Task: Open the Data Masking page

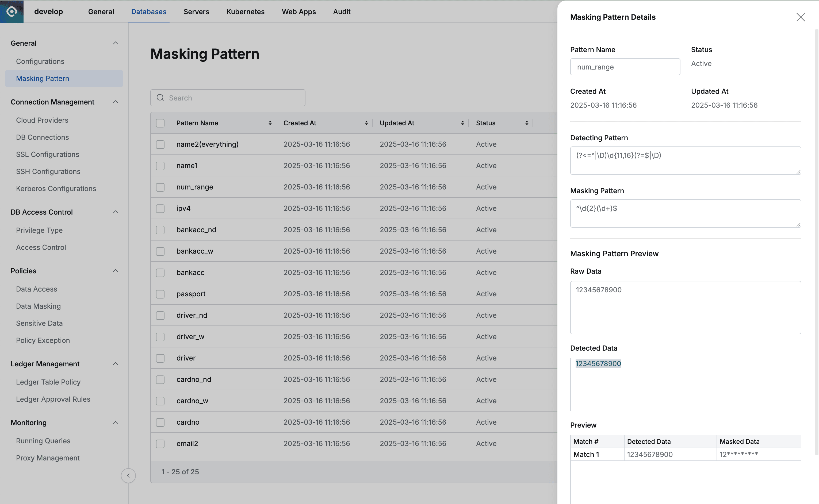Action: [38, 306]
